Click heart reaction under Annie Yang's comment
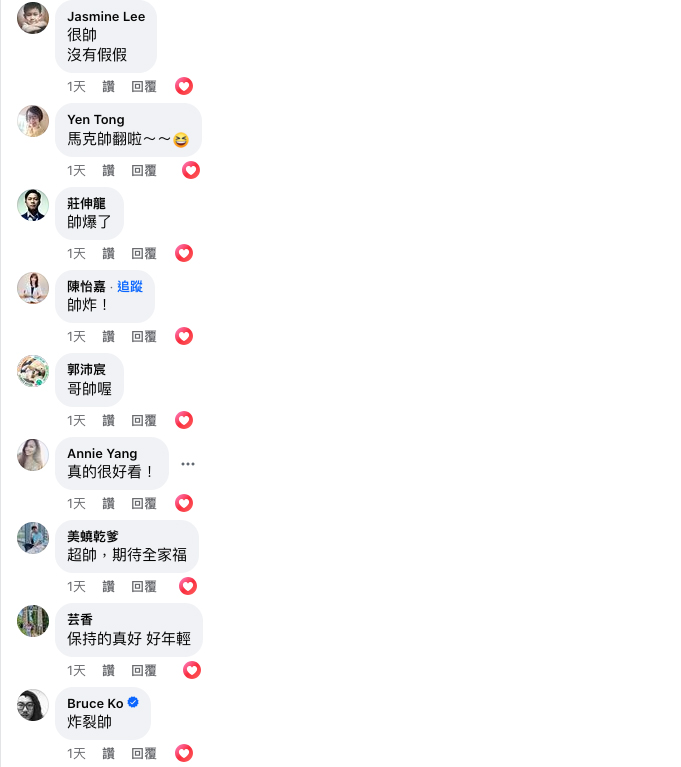Screen dimensions: 681x767 click(184, 503)
